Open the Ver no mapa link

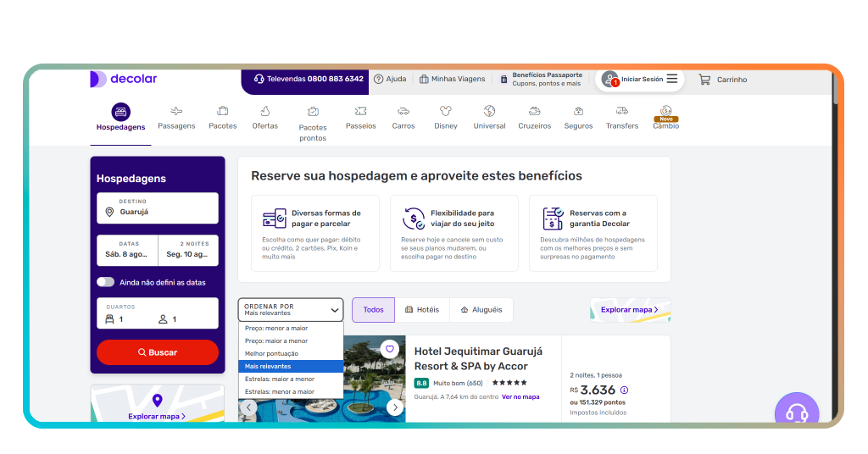coord(520,396)
